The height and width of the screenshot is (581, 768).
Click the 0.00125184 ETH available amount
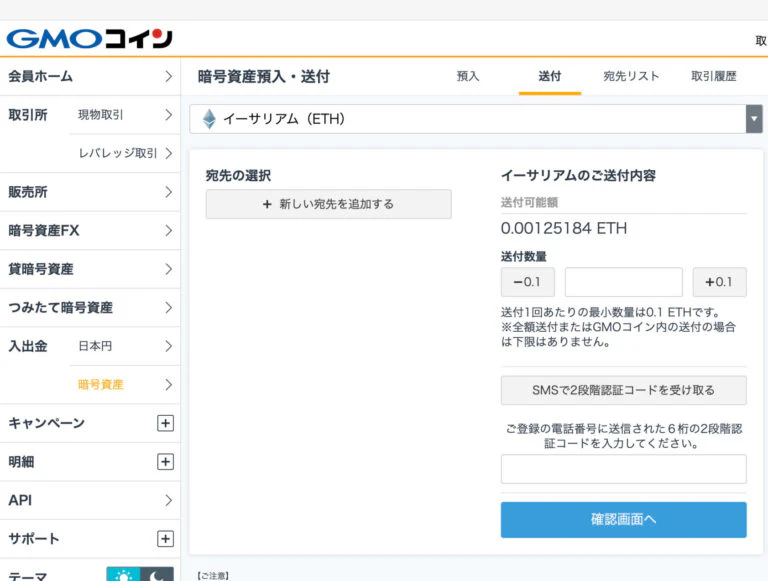tap(564, 228)
